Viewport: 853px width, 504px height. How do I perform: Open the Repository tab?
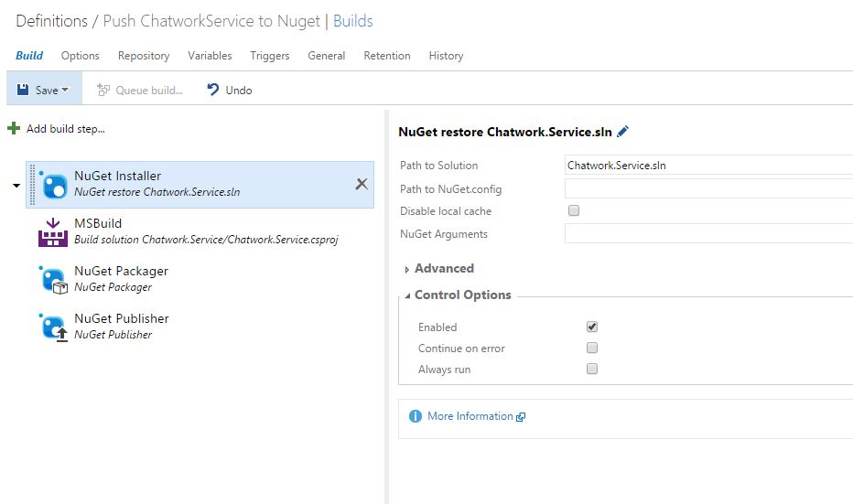144,56
